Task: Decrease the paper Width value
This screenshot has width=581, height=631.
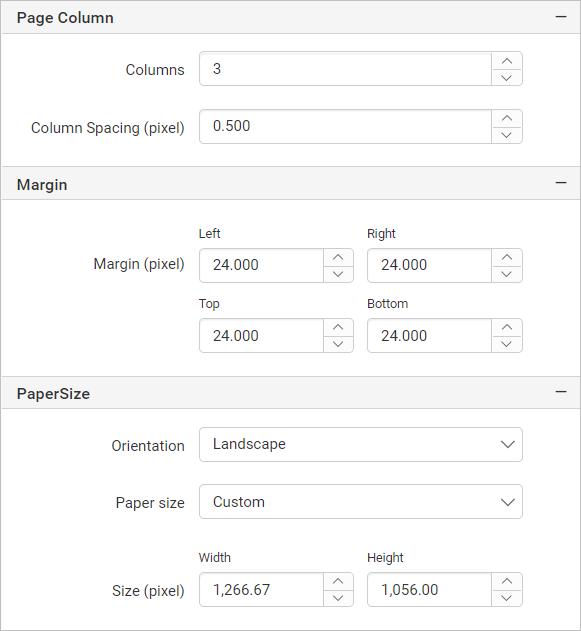Action: 338,598
